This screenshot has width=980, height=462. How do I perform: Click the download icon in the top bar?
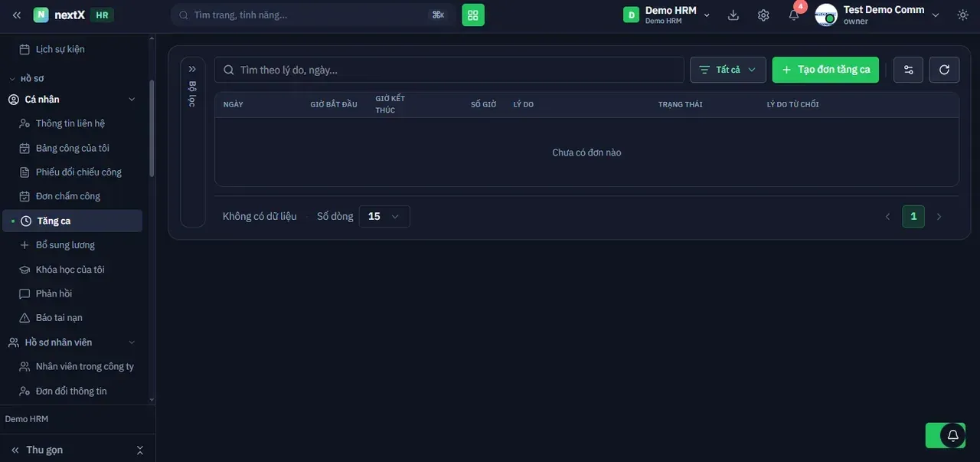pos(733,15)
